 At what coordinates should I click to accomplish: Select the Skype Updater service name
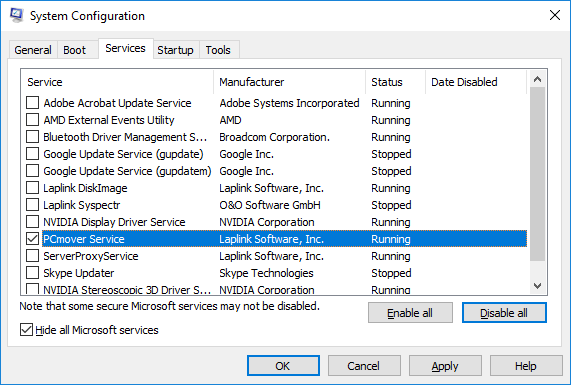click(79, 273)
